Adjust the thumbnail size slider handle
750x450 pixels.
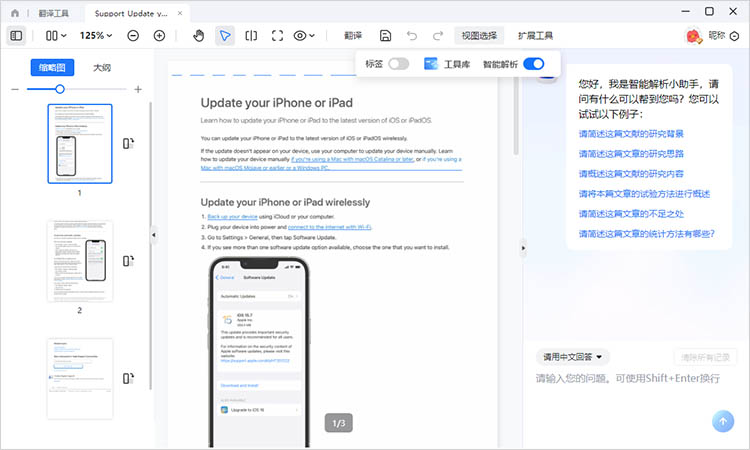point(60,89)
